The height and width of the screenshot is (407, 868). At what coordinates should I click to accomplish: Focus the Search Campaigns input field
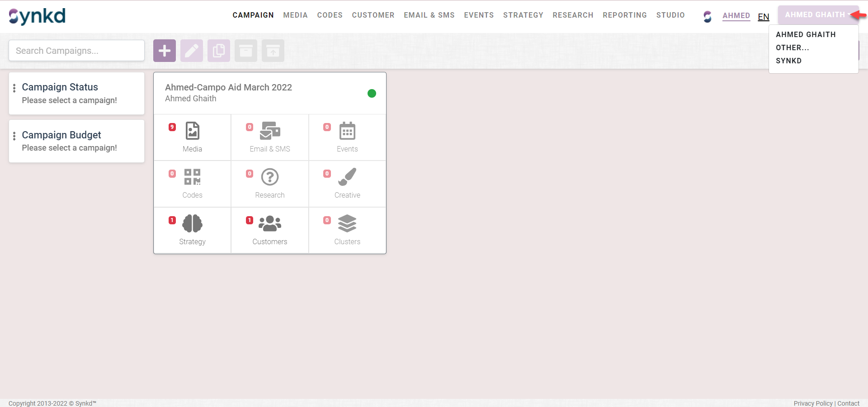pyautogui.click(x=77, y=51)
